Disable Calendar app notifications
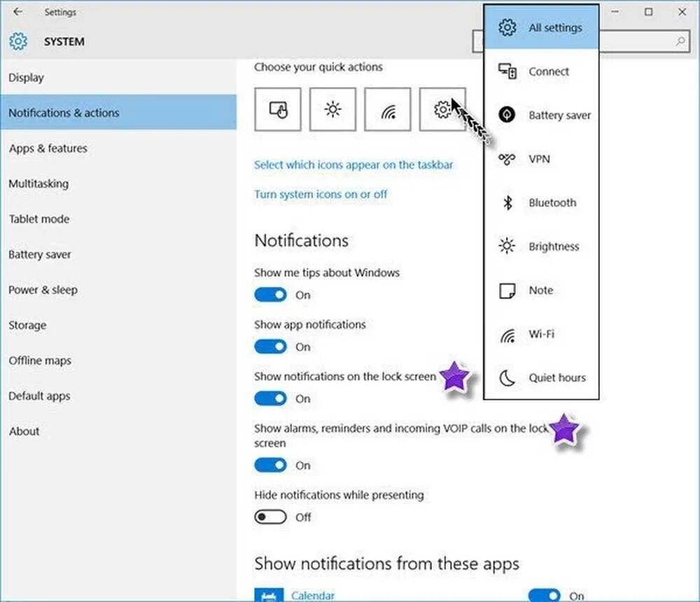The image size is (700, 602). point(544,594)
